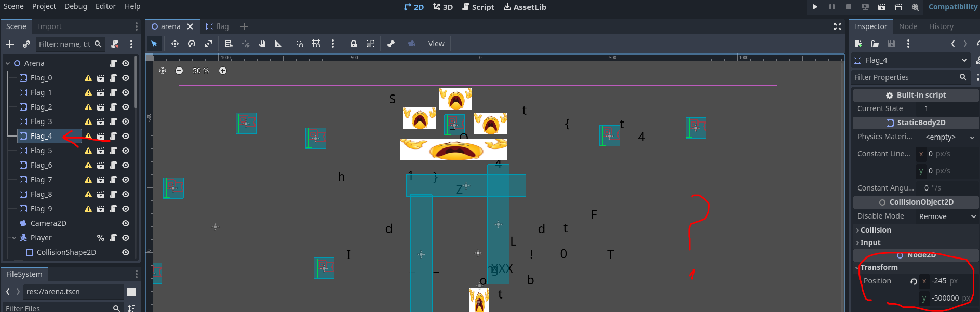Pause the running project
980x312 pixels.
click(x=832, y=7)
